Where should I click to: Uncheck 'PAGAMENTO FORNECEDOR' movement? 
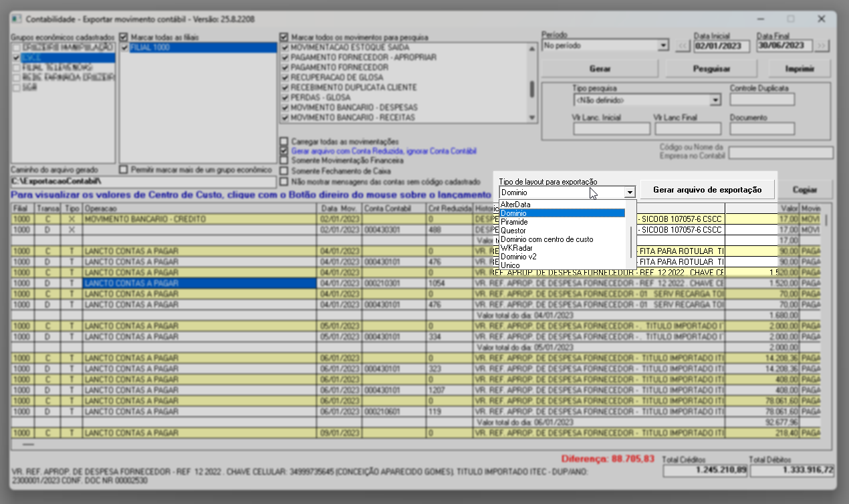click(x=285, y=68)
